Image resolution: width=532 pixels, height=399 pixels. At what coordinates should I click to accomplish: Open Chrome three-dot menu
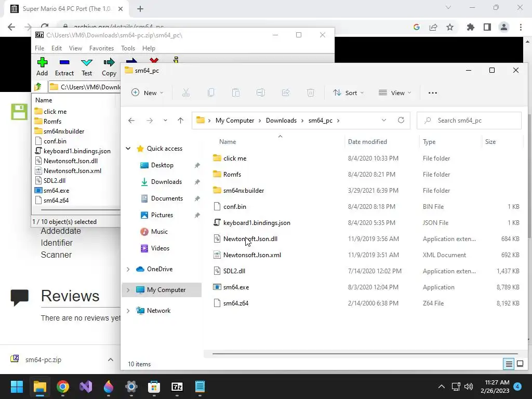pyautogui.click(x=521, y=27)
